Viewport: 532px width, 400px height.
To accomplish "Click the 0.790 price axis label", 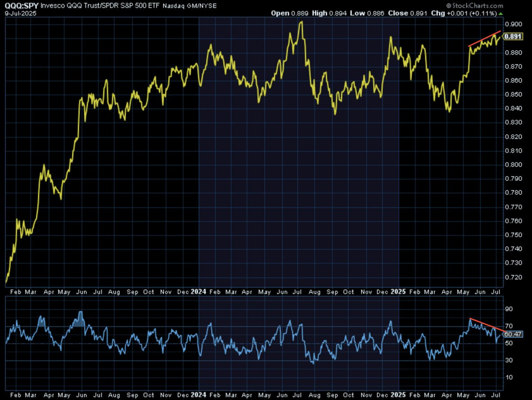I will 514,179.
